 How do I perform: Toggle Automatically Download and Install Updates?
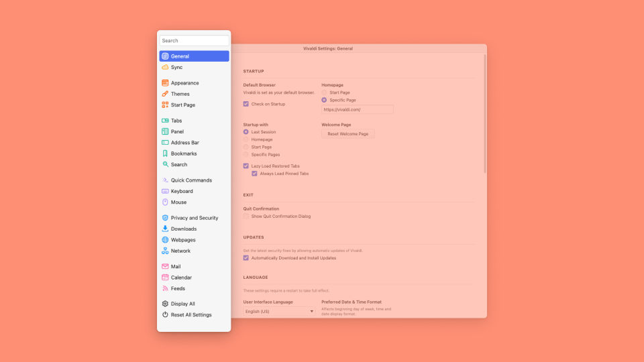[246, 258]
